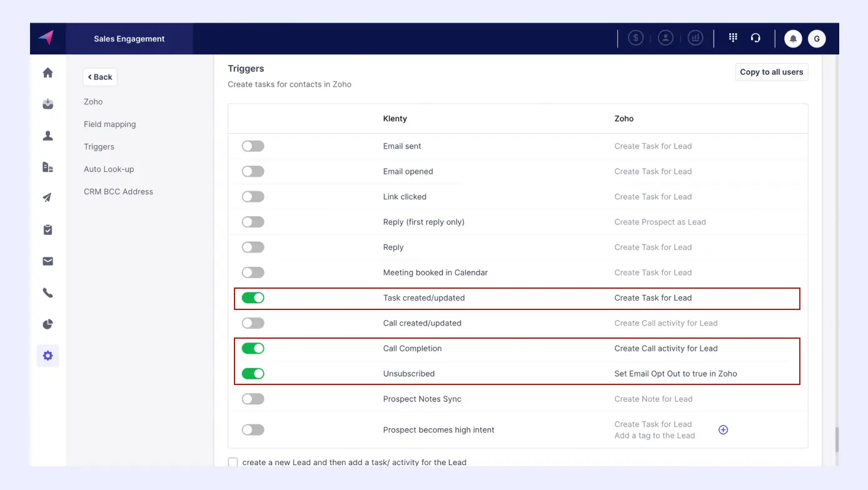Click the paper plane cadences icon
The width and height of the screenshot is (868, 490).
(48, 198)
